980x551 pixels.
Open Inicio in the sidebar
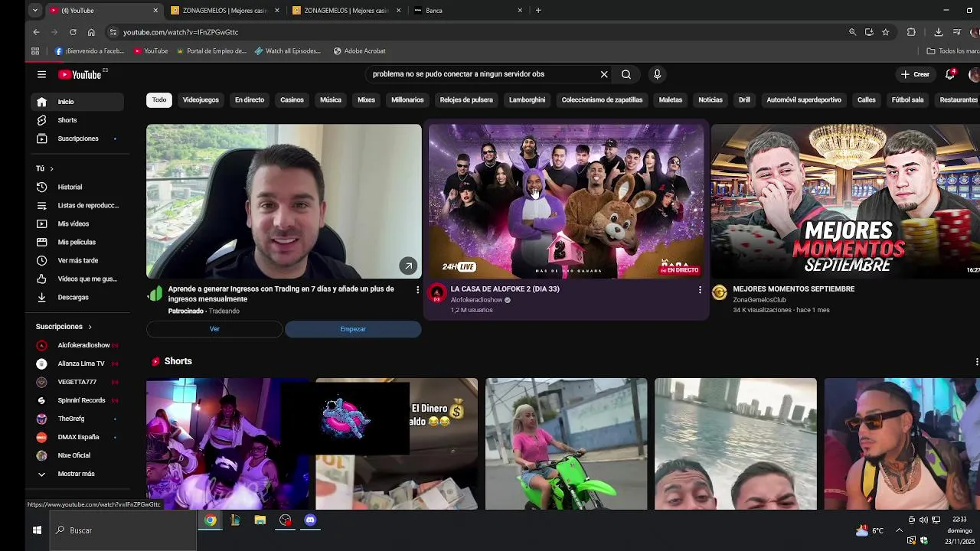77,102
